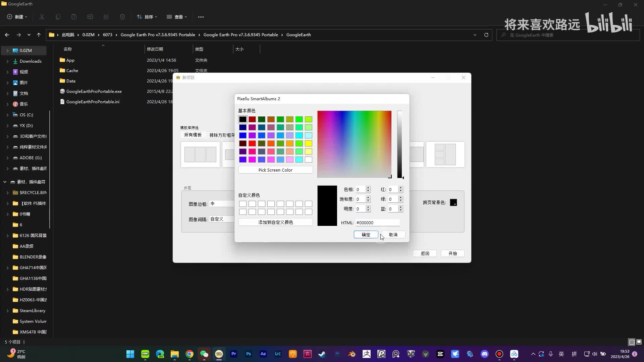
Task: Open the 排序 sort dropdown
Action: (x=147, y=17)
